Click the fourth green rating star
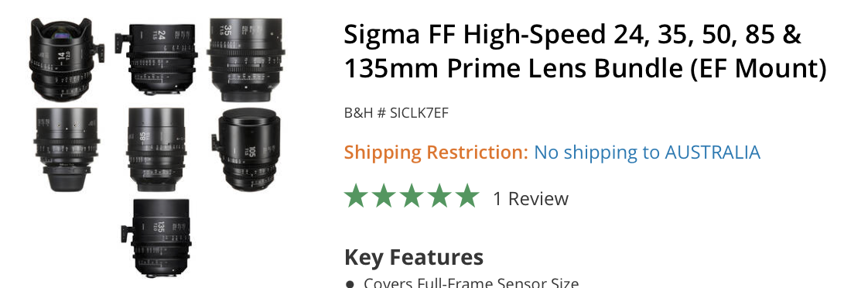 pyautogui.click(x=439, y=196)
